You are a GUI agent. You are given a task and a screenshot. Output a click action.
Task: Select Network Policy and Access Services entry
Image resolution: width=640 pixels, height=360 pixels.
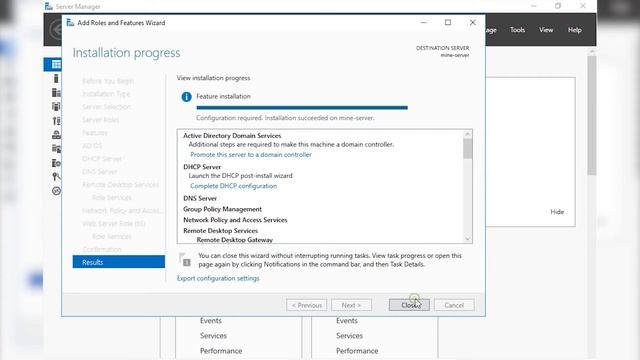pos(235,220)
